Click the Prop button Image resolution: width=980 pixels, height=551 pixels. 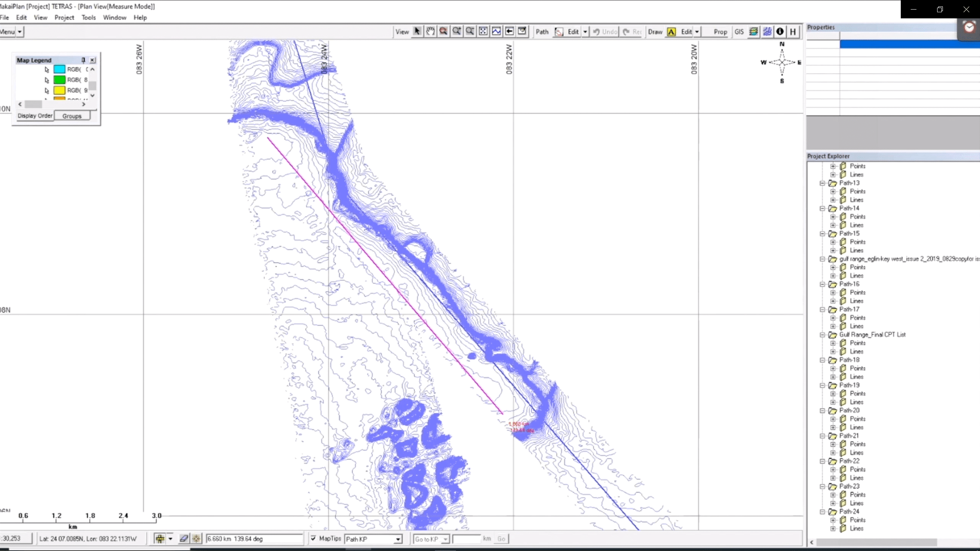coord(720,32)
